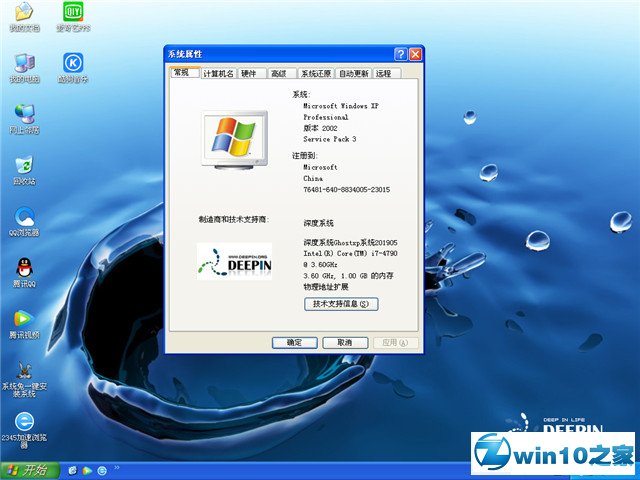Expand the quick launch chevron in taskbar
Screen dimensions: 640x480
[x=117, y=468]
